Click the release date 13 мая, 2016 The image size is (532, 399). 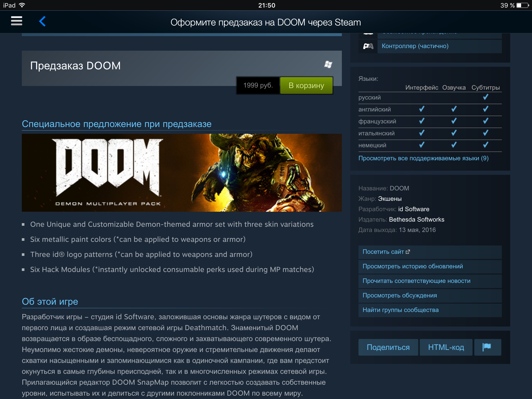[x=417, y=230]
